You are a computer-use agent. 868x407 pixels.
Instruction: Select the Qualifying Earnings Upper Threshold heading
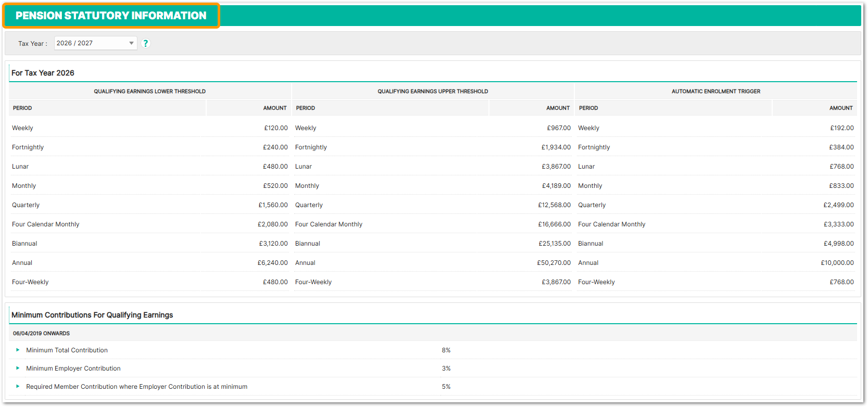(x=433, y=92)
